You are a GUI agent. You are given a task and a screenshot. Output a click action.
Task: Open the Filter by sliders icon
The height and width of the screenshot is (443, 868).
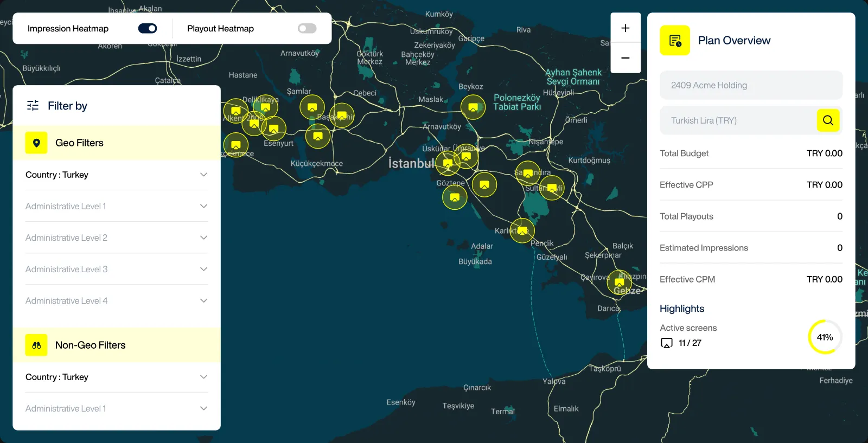[x=33, y=105]
